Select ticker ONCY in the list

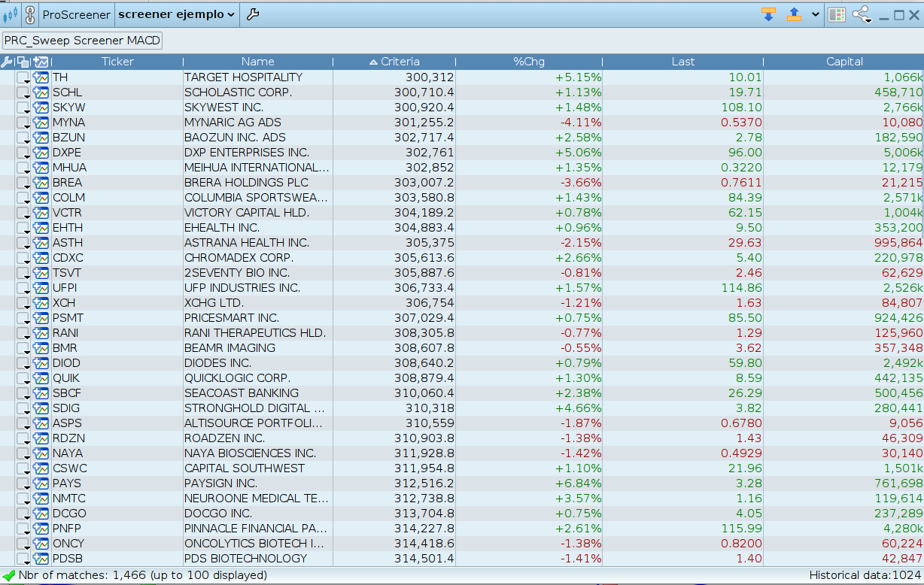click(68, 544)
